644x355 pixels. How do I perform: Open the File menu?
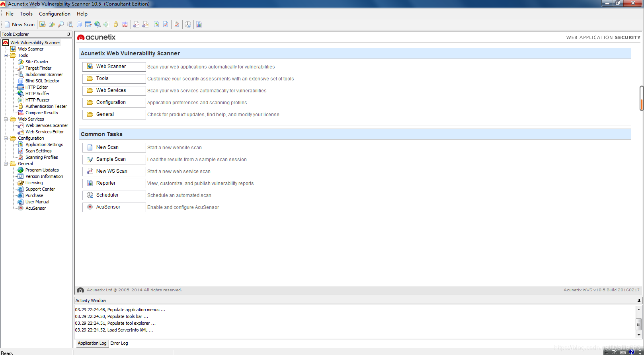point(10,14)
